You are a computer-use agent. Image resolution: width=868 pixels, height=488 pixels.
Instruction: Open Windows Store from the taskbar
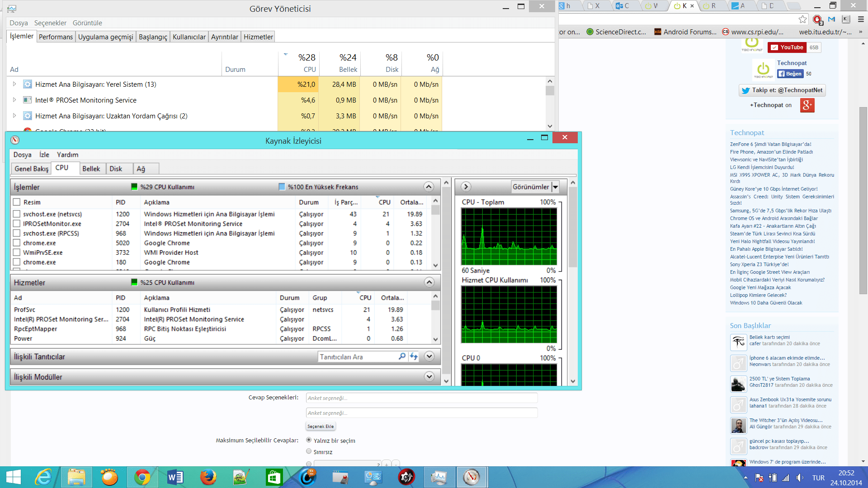click(274, 477)
